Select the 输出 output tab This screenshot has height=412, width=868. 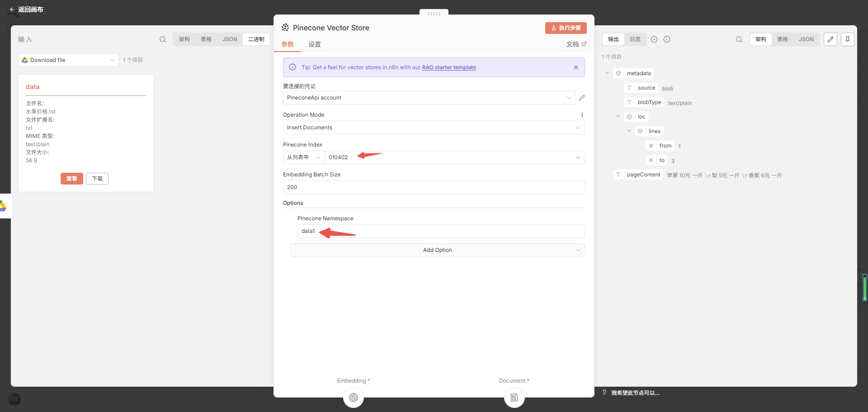coord(613,39)
